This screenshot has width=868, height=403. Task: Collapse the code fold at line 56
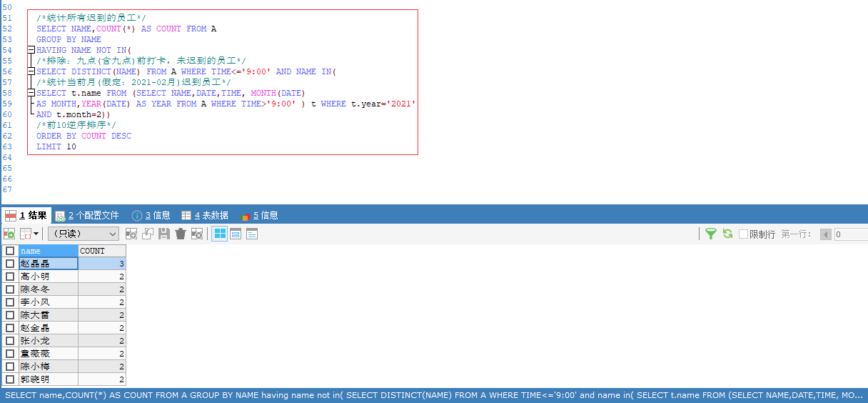(x=31, y=71)
